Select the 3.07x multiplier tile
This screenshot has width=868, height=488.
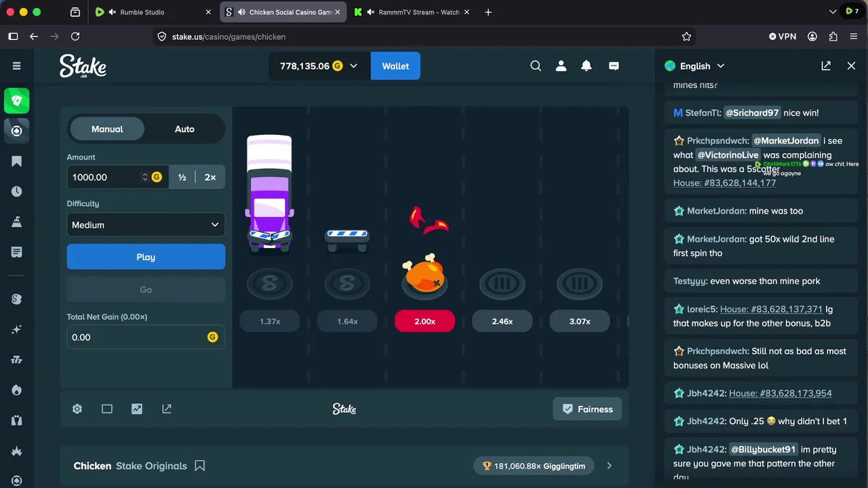580,321
